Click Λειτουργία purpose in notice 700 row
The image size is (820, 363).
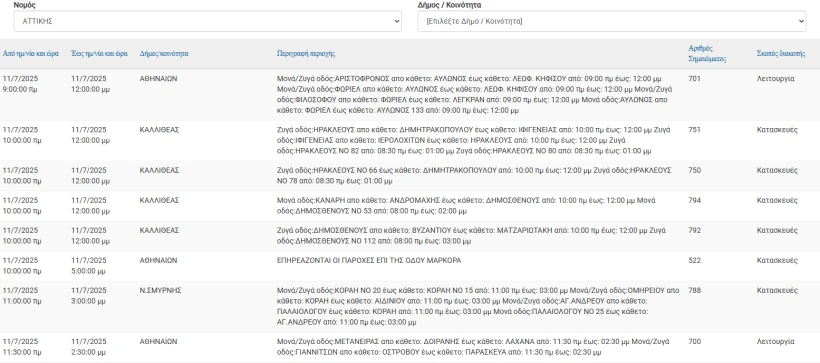(776, 342)
